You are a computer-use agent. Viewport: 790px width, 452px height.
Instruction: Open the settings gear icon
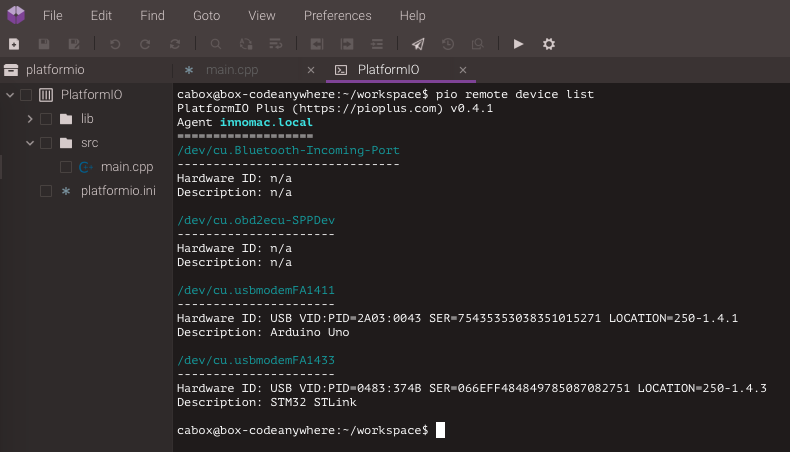[549, 44]
